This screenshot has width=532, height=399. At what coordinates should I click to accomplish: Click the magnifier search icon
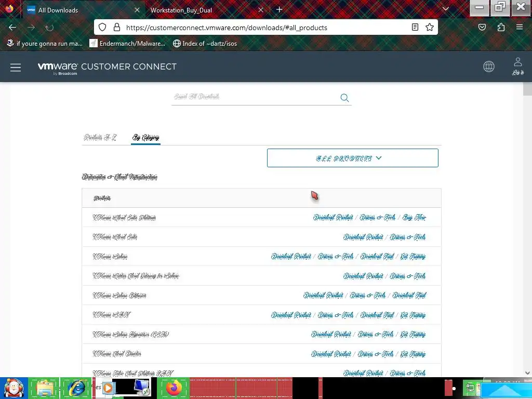click(344, 98)
